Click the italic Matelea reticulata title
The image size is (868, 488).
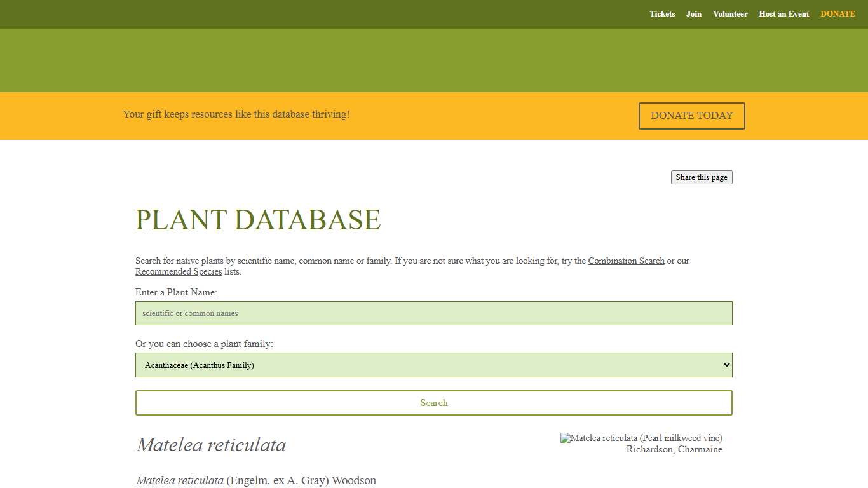[211, 445]
